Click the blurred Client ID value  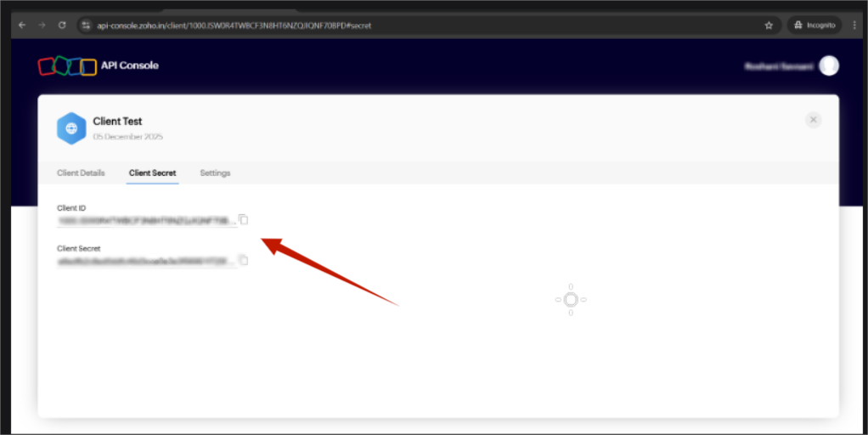(x=146, y=221)
